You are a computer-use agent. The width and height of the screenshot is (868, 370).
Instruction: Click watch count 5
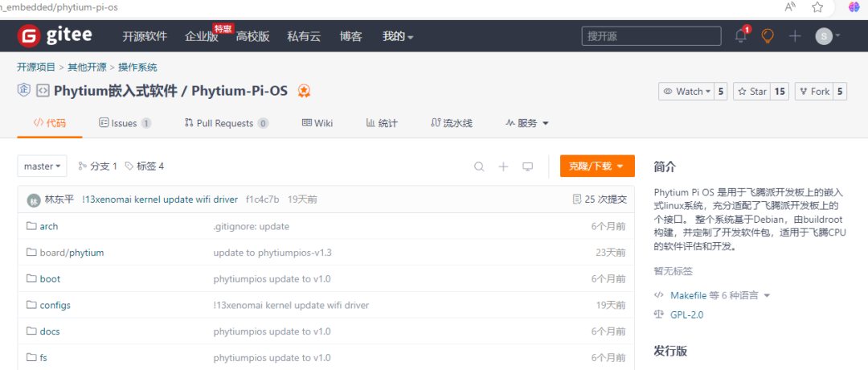pyautogui.click(x=721, y=92)
